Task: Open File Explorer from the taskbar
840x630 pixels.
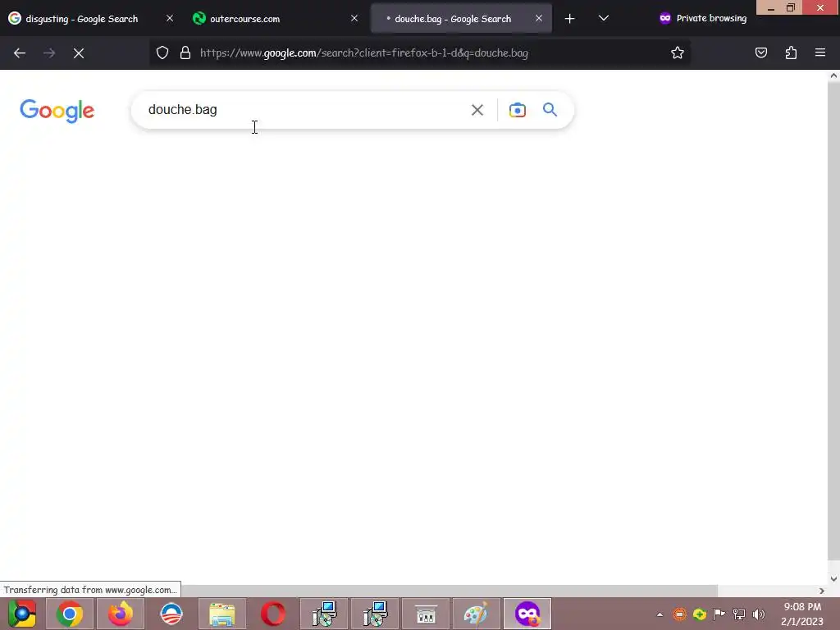Action: 222,614
